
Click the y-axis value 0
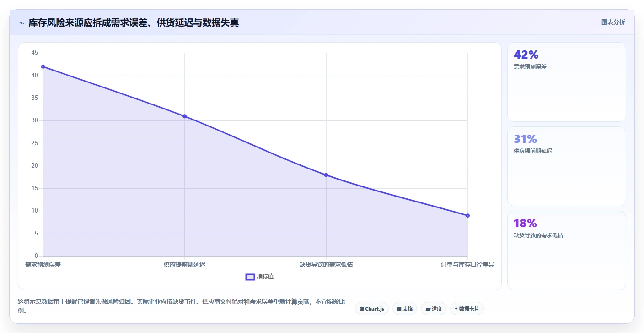37,256
